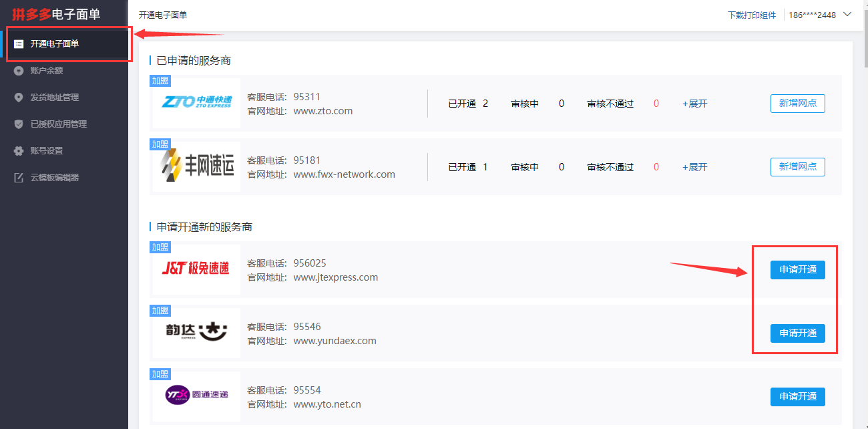The height and width of the screenshot is (429, 868).
Task: Open 账号设置 menu item
Action: 64,150
